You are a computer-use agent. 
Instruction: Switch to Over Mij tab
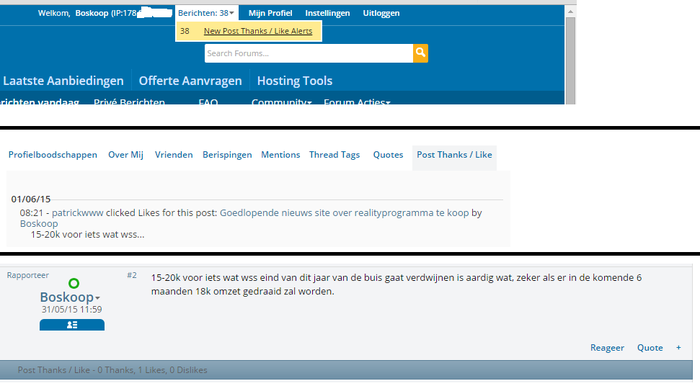click(x=125, y=155)
